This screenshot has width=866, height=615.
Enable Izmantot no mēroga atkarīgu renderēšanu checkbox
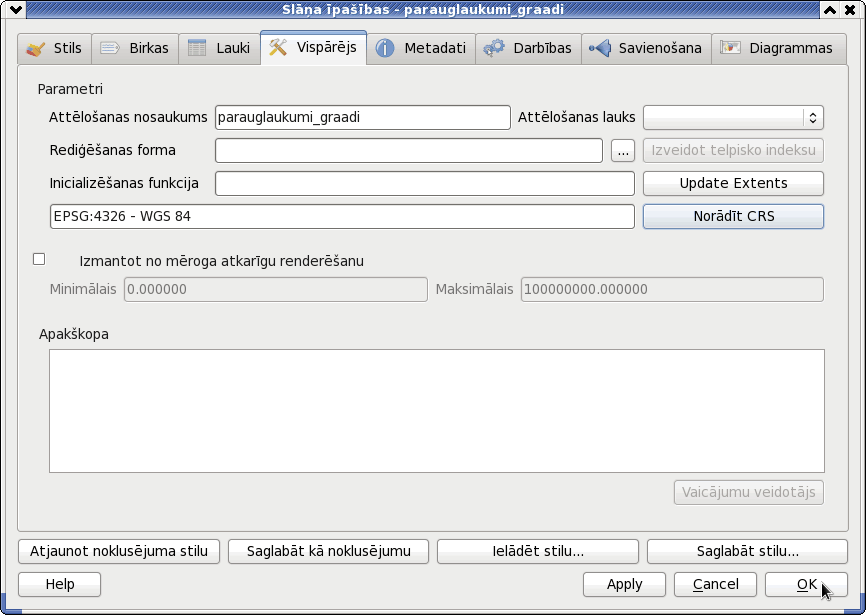[x=39, y=259]
